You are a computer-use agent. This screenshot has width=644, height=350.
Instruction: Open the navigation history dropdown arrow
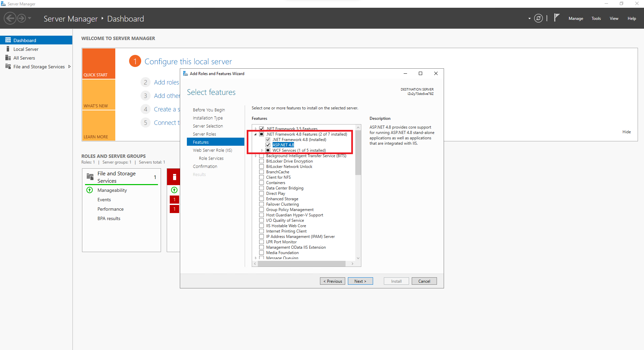point(30,18)
